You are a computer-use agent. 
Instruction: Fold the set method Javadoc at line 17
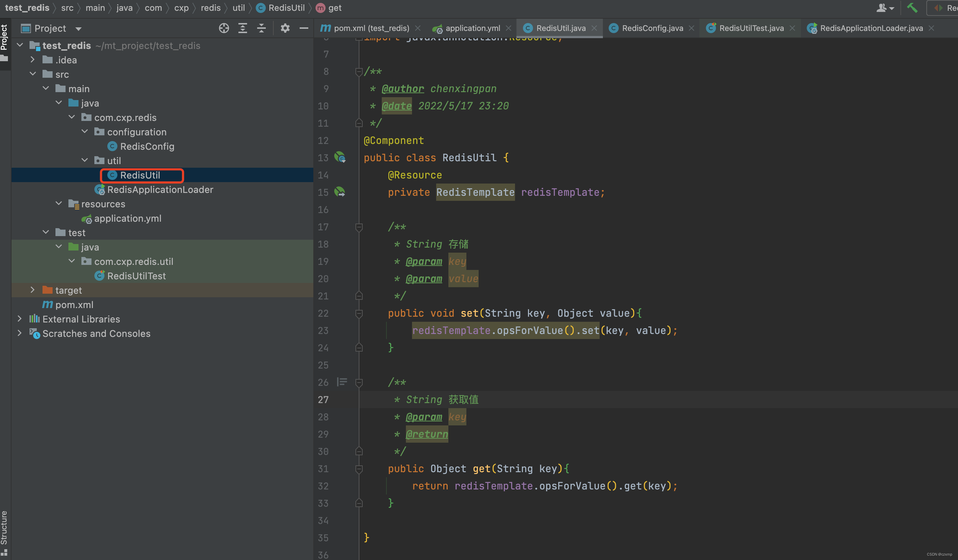pos(359,227)
